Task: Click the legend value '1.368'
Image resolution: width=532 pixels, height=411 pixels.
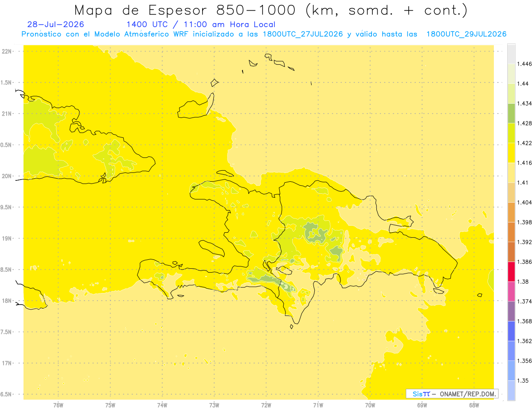Action: pyautogui.click(x=525, y=321)
